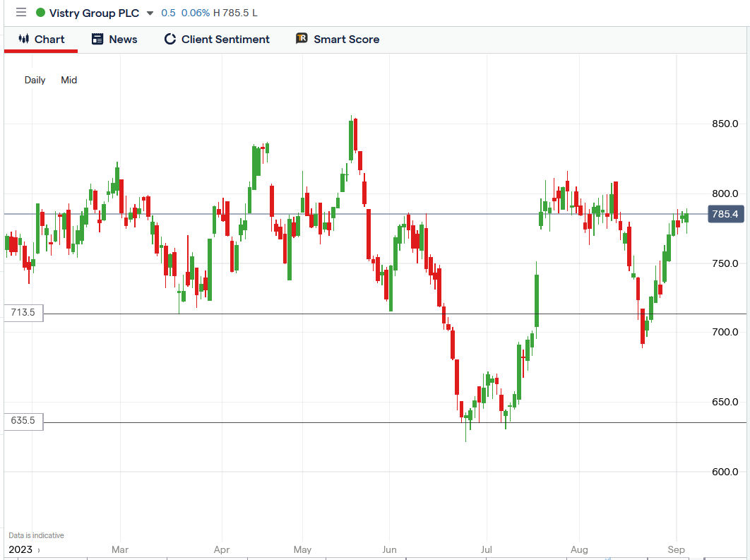
Task: Click the News newspaper icon
Action: (x=97, y=40)
